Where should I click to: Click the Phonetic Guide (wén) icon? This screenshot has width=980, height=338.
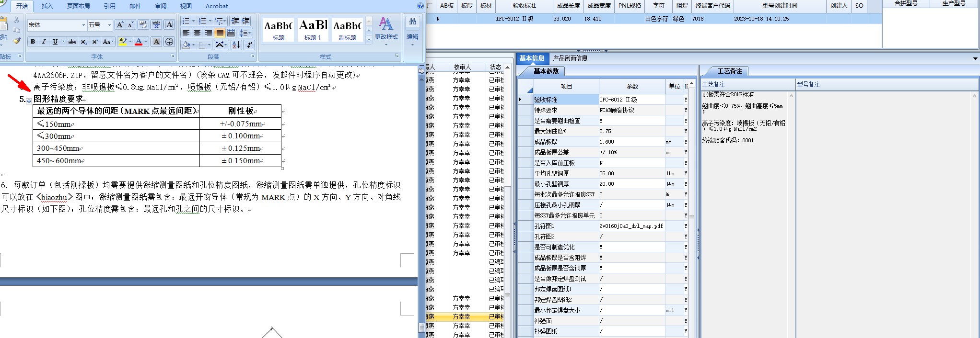point(156,25)
